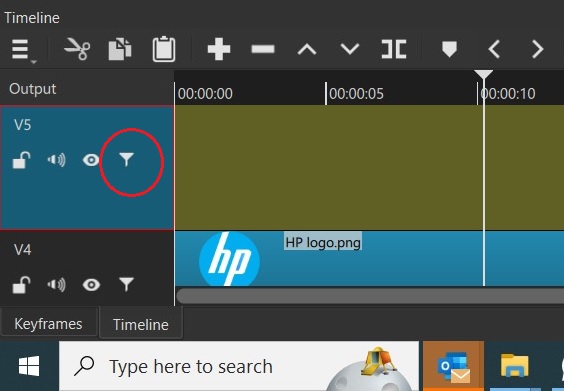
Task: Split at playhead icon
Action: [394, 49]
